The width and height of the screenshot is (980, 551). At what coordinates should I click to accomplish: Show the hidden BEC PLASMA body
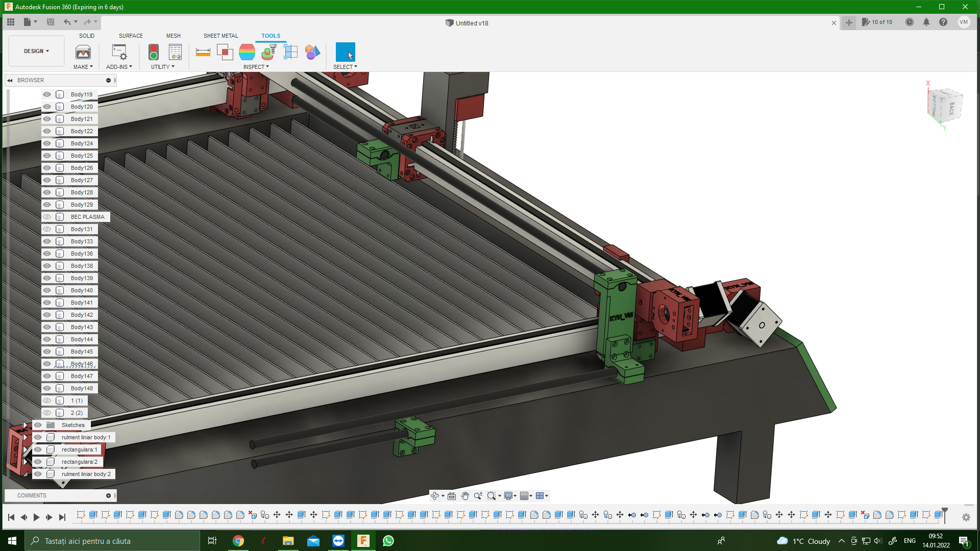pos(47,217)
